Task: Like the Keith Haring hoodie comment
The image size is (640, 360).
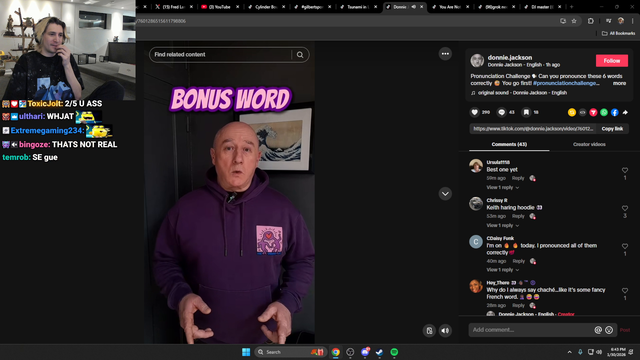Action: (624, 208)
